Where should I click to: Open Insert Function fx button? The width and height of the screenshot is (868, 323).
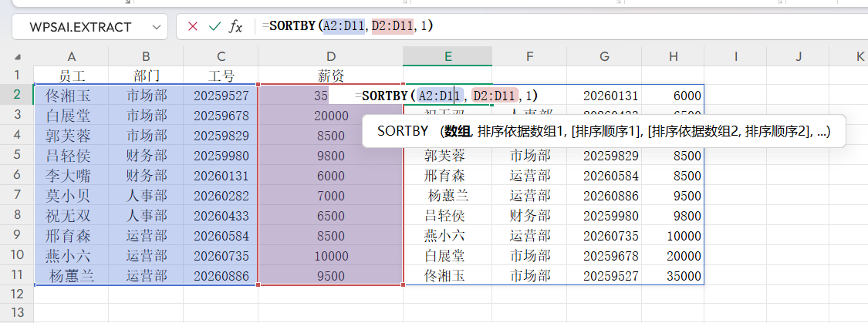click(236, 26)
